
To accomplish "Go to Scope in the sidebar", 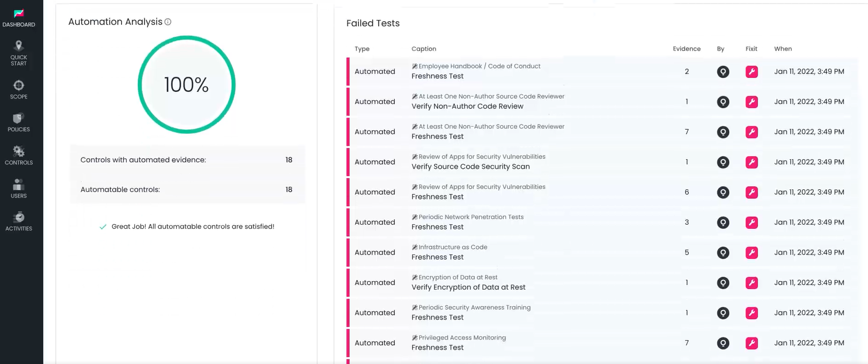I will coord(19,90).
